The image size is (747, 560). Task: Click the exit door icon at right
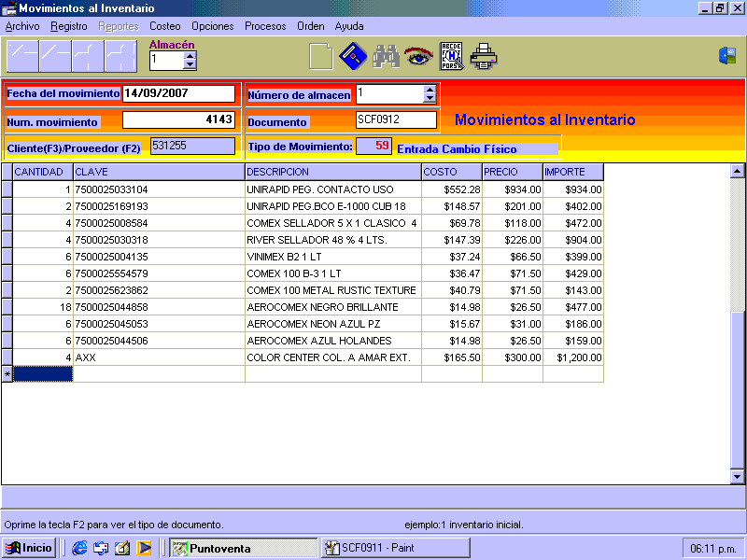(x=726, y=56)
